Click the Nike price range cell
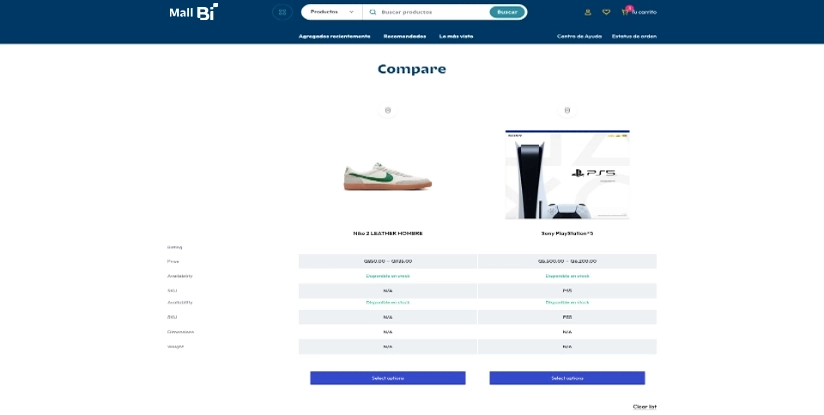The width and height of the screenshot is (824, 415). pos(388,261)
